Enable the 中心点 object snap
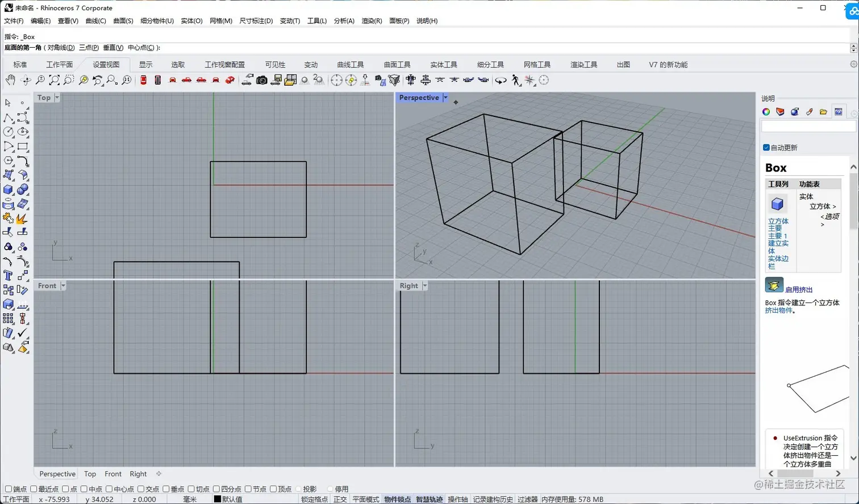Viewport: 859px width, 504px height. (x=109, y=489)
